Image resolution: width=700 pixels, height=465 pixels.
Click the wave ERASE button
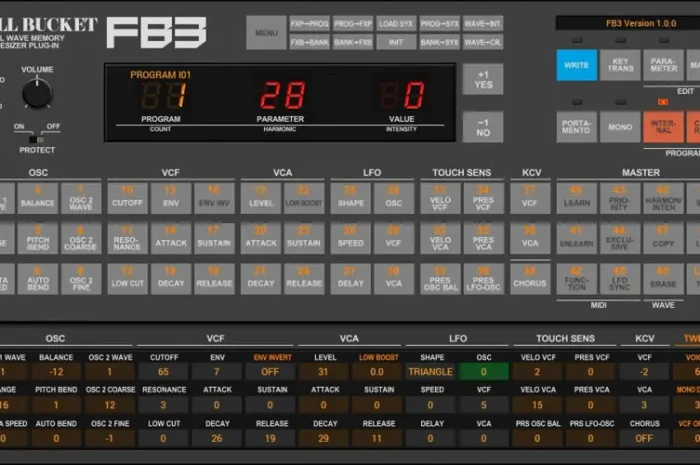pos(663,279)
